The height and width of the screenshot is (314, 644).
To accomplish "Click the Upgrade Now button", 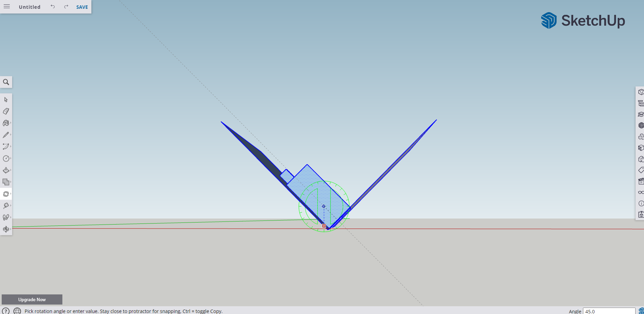I will [x=32, y=299].
